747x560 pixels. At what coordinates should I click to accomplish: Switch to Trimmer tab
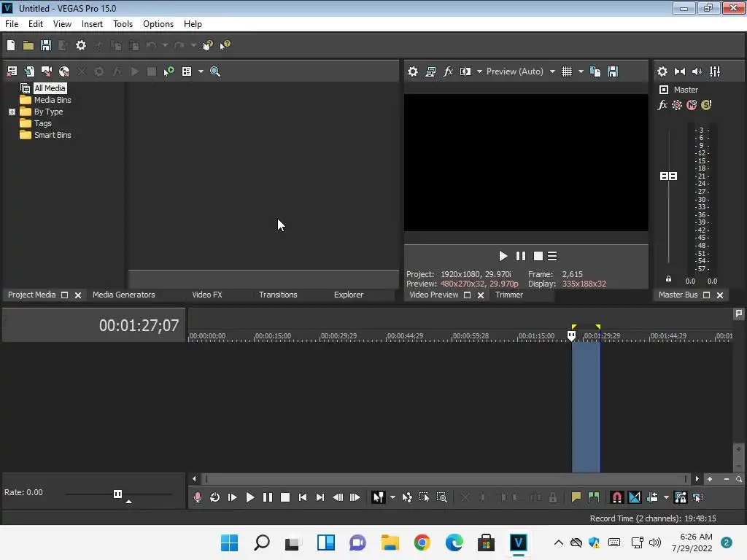(x=509, y=295)
